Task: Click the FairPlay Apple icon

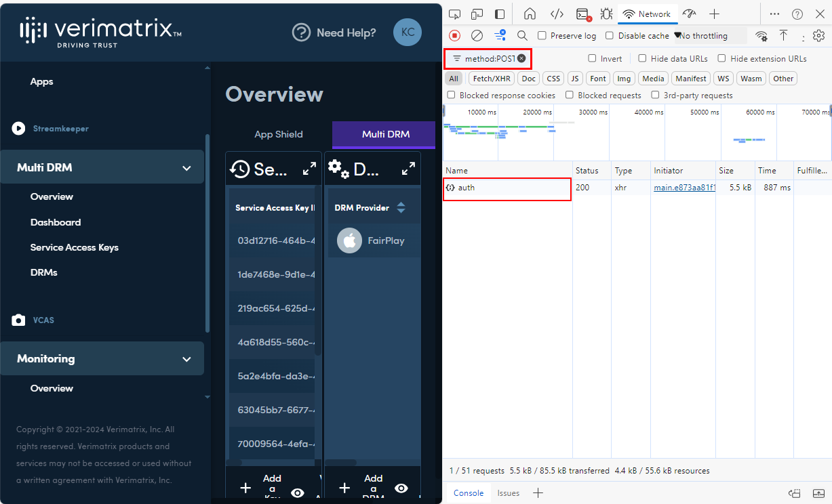Action: pos(350,240)
